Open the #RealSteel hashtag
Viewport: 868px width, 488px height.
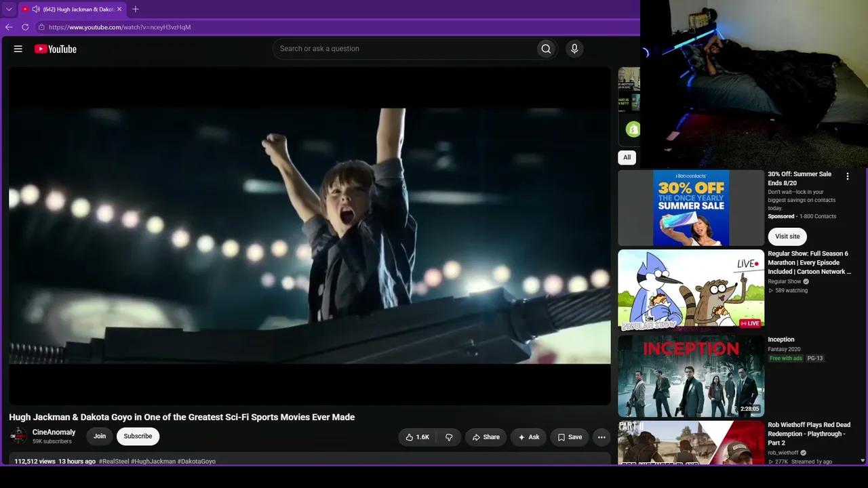point(114,462)
